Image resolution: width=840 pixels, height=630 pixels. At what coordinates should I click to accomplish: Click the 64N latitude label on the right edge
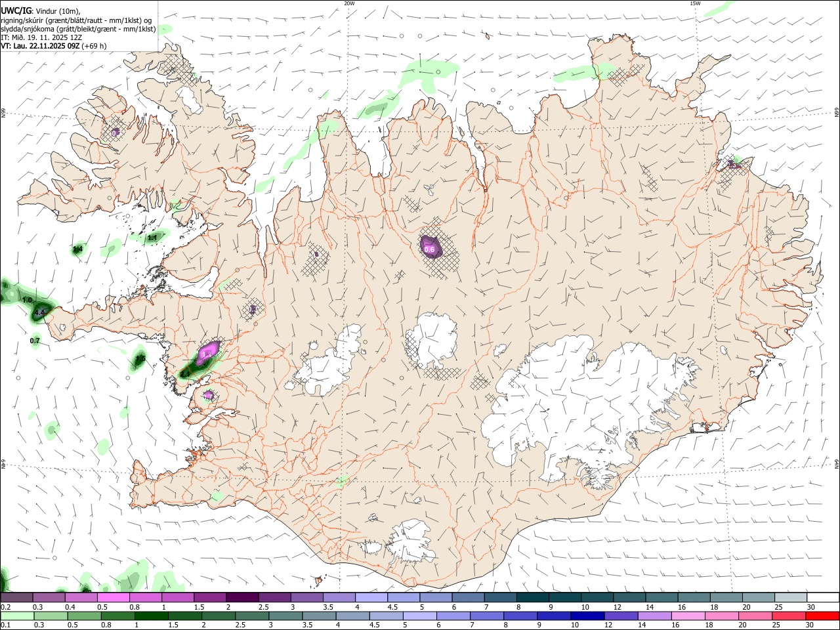coord(836,463)
